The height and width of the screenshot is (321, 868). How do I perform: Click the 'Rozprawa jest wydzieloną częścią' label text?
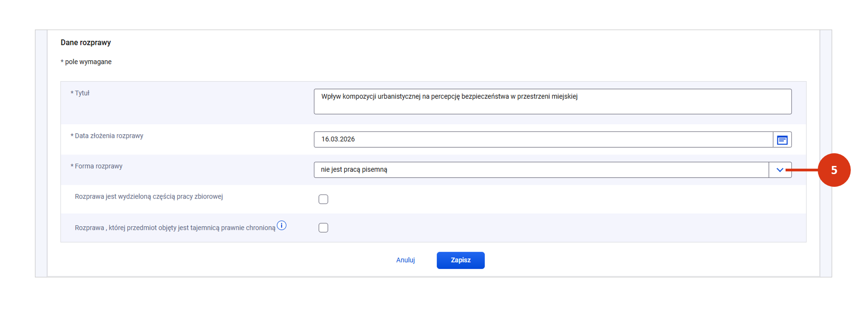pos(149,197)
